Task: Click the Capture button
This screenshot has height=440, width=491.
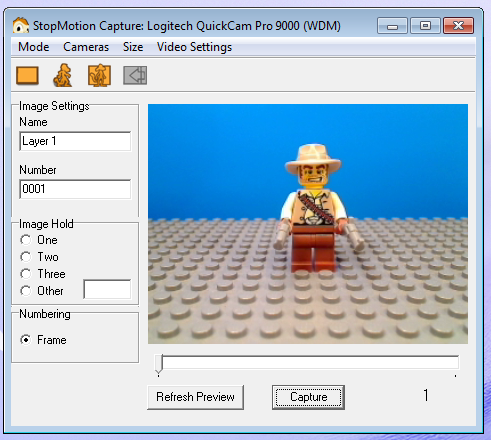Action: click(308, 397)
